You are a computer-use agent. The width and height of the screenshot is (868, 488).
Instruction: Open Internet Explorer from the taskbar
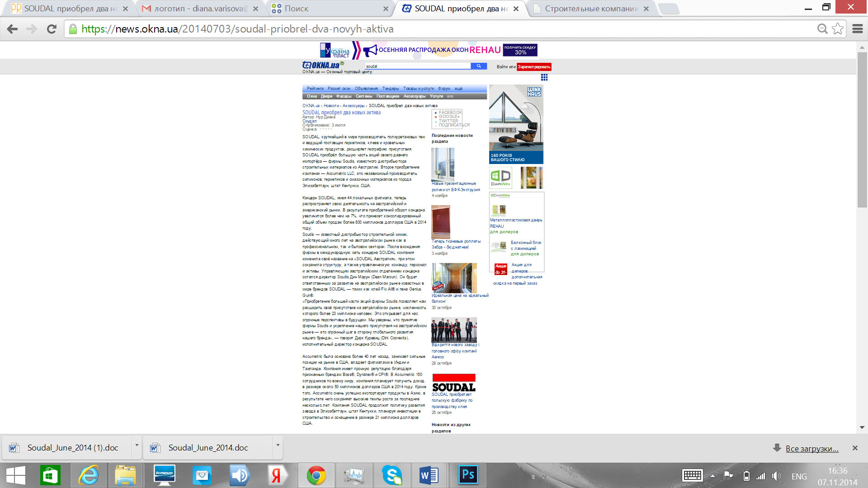(x=89, y=475)
